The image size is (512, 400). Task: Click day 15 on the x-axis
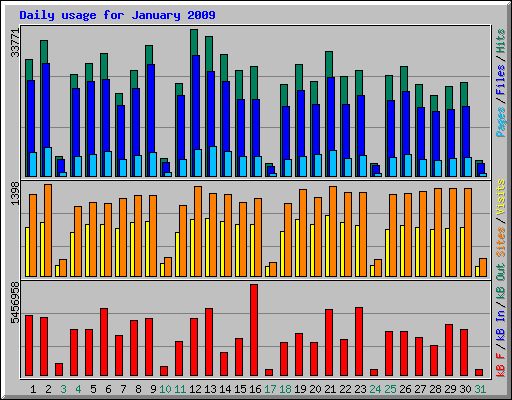[240, 389]
